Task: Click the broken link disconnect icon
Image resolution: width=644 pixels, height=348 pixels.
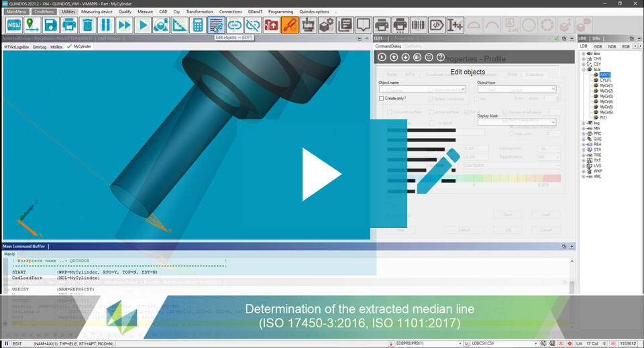Action: [x=253, y=25]
